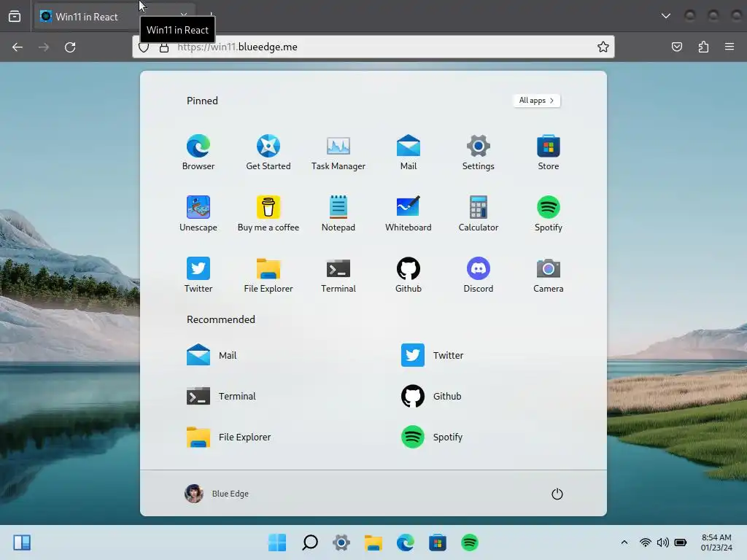
Task: Launch the Camera app
Action: (x=549, y=275)
